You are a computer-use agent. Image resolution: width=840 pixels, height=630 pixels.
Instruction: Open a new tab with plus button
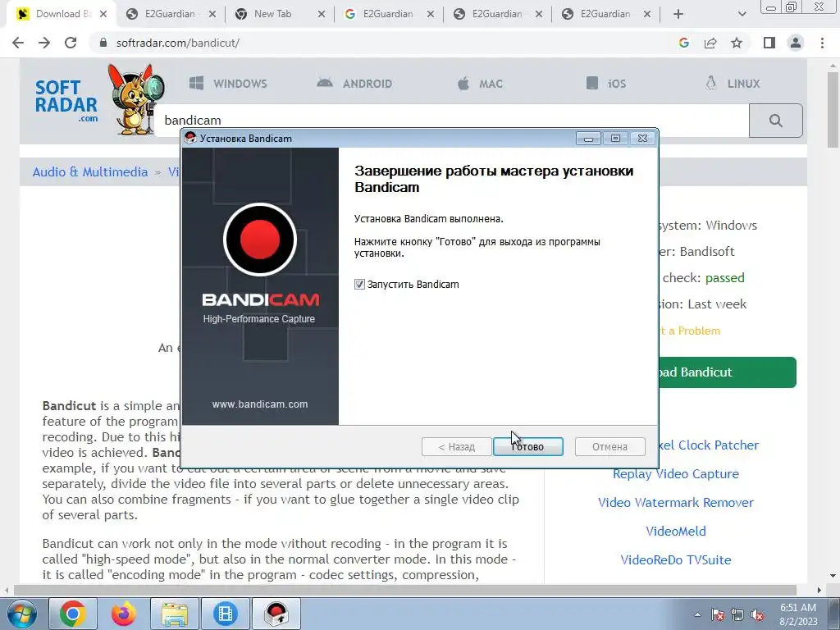tap(678, 15)
